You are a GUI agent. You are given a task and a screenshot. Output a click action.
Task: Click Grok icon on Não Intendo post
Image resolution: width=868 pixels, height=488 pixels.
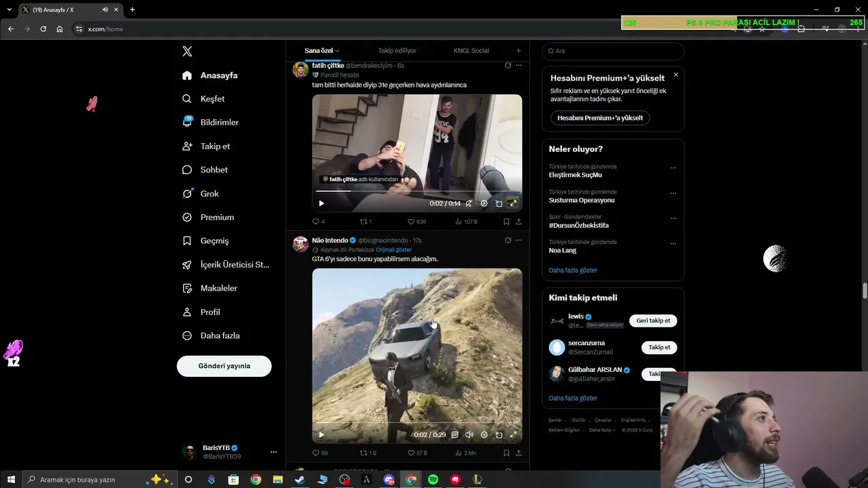coord(508,240)
